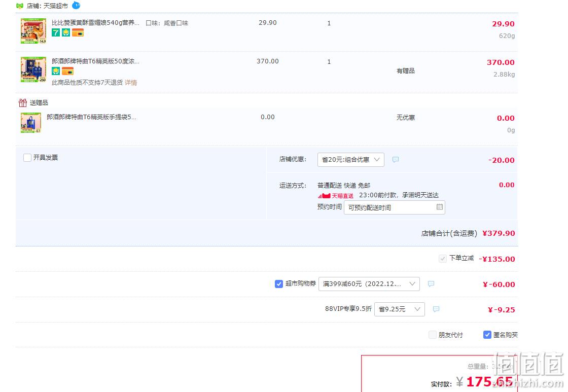
Task: Click the yellow guarantee badge on the Langjiu liquor item
Action: point(56,71)
